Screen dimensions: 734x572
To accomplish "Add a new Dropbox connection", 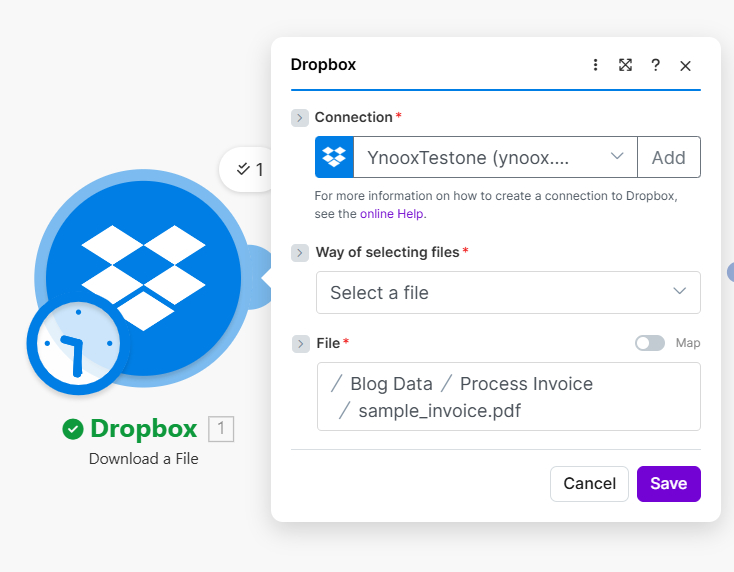I will (x=668, y=157).
